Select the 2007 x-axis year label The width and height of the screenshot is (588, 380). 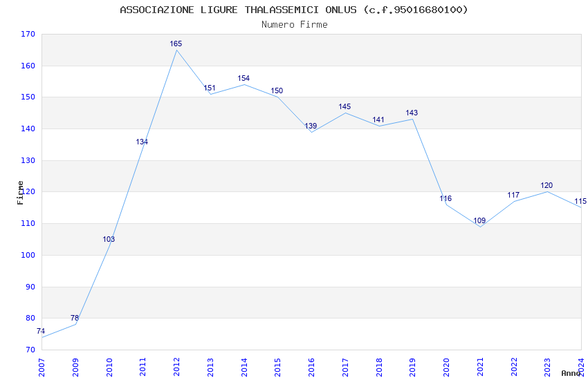[x=42, y=368]
